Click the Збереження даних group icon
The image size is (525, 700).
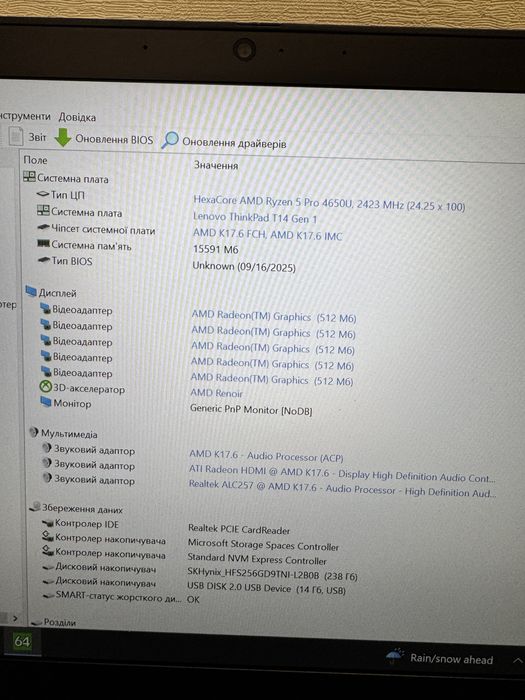(35, 506)
